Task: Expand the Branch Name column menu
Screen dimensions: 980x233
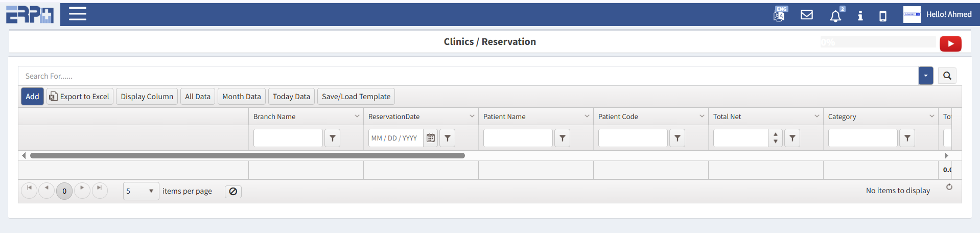Action: 357,116
